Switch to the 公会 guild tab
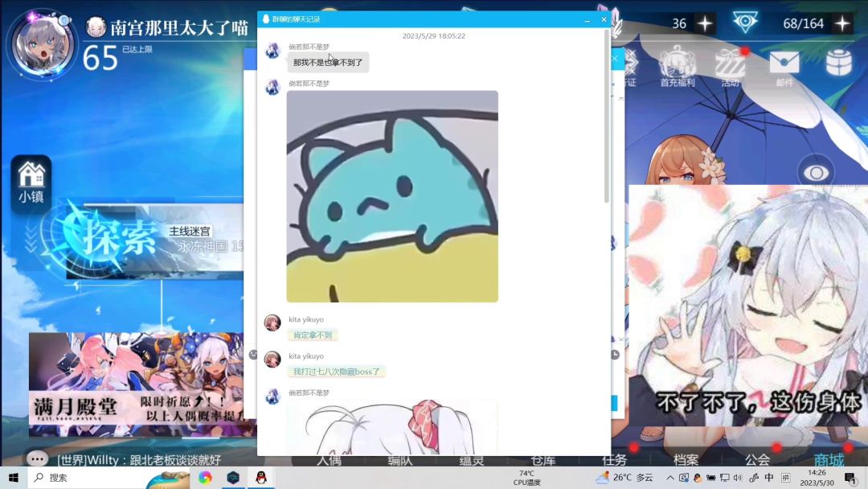Viewport: 868px width, 489px height. coord(757,459)
